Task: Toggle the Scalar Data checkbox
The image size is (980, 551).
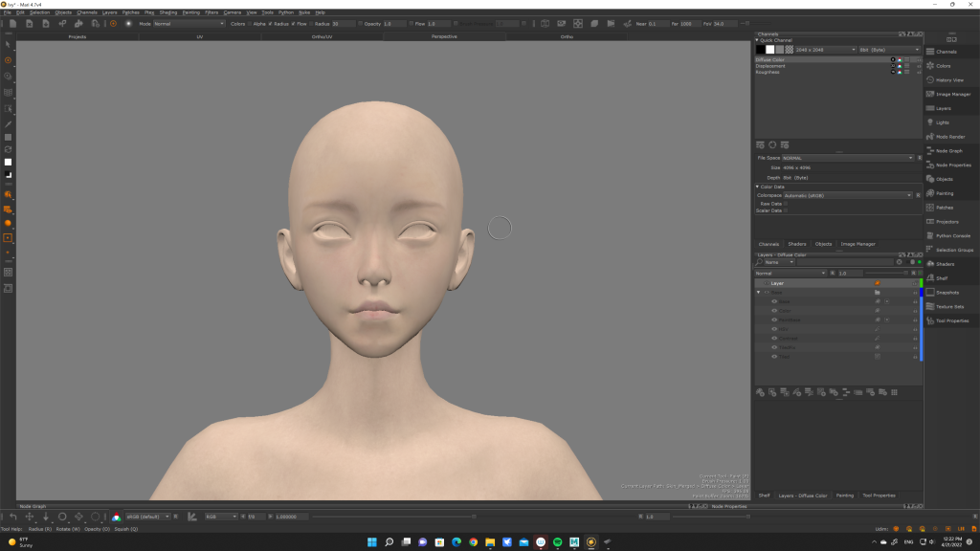Action: pyautogui.click(x=787, y=210)
